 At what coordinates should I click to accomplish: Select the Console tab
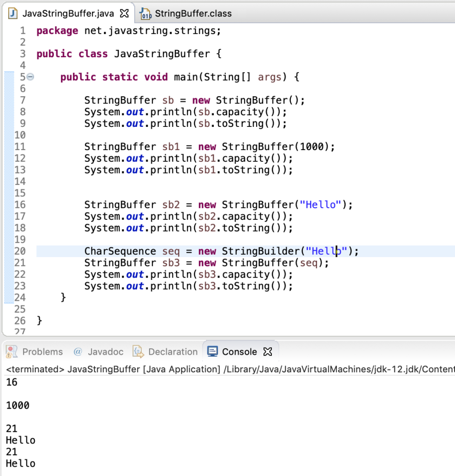240,352
